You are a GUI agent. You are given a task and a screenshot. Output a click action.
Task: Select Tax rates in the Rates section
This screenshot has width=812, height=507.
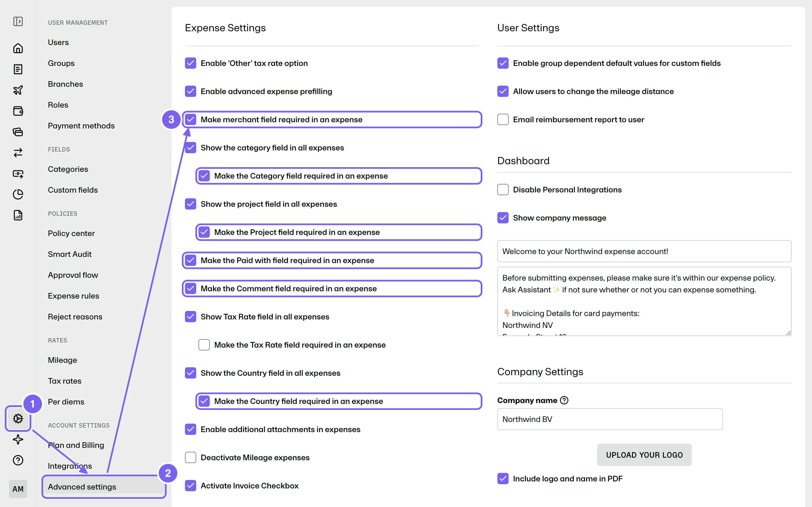(x=64, y=381)
